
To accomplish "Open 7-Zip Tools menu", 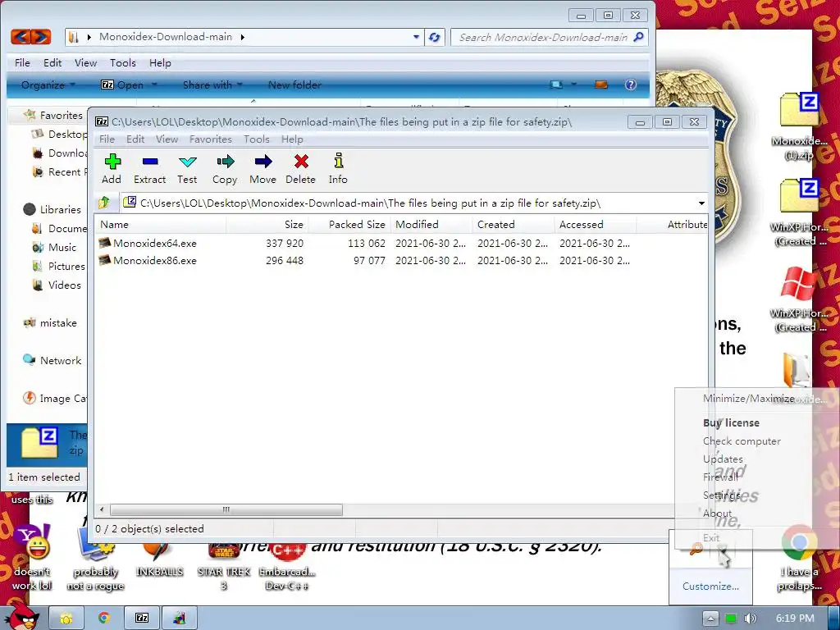I will pos(257,139).
